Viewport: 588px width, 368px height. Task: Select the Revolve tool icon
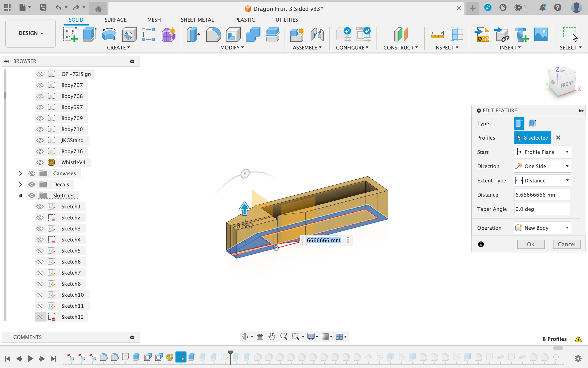point(109,34)
